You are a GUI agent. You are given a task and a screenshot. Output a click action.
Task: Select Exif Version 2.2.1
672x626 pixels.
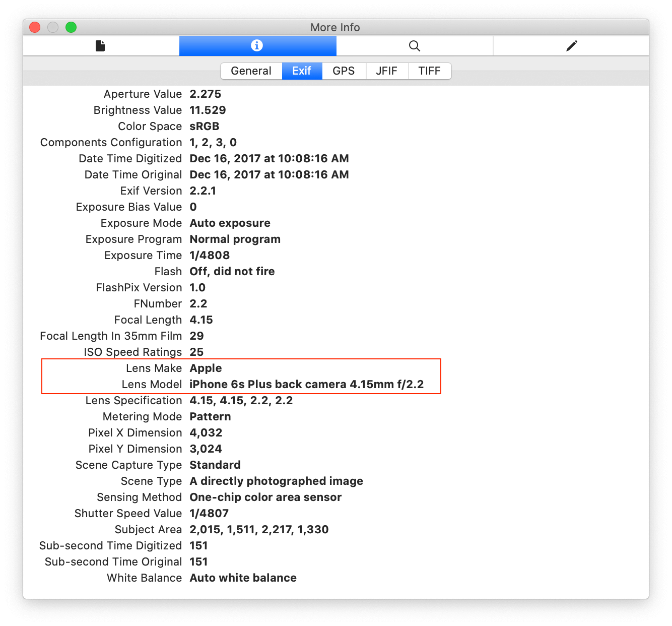(203, 191)
